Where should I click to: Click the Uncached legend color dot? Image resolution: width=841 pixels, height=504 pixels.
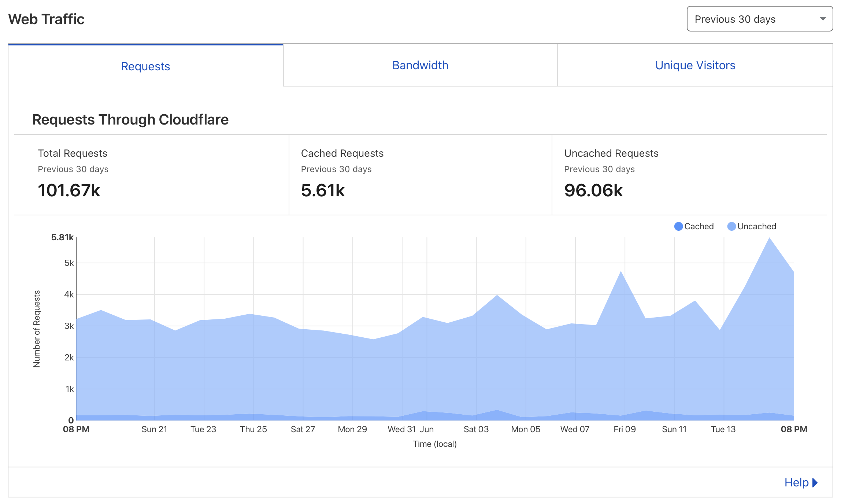coord(731,226)
